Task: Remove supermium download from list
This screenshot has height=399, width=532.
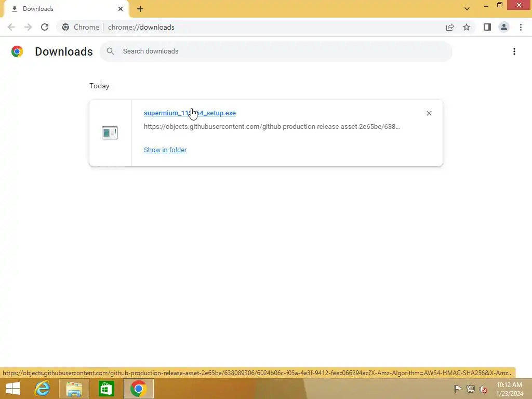Action: click(x=429, y=113)
